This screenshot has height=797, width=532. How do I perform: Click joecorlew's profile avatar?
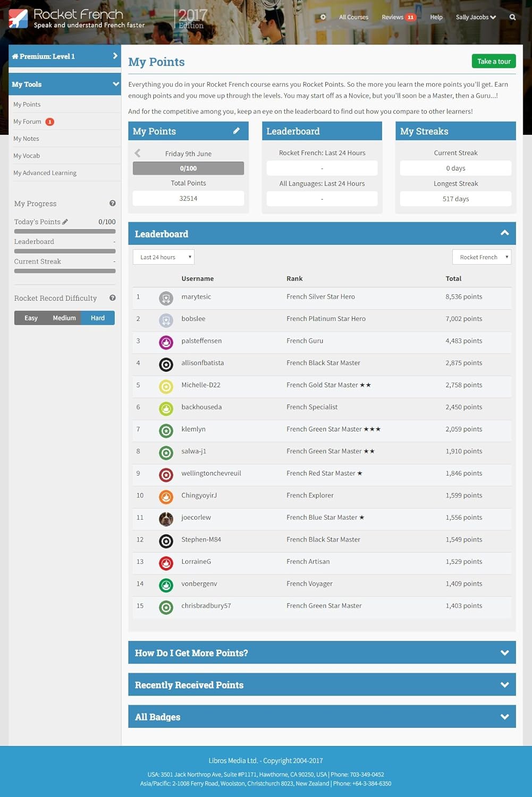tap(166, 519)
